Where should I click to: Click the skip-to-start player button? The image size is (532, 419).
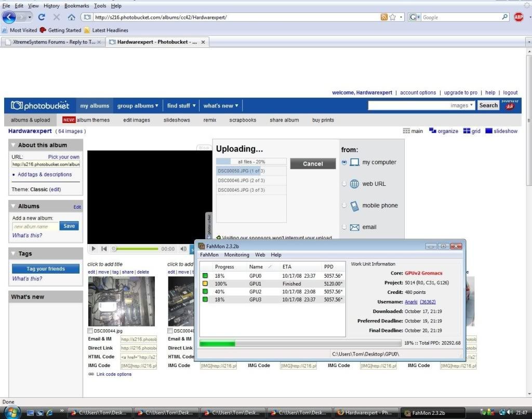pyautogui.click(x=104, y=249)
